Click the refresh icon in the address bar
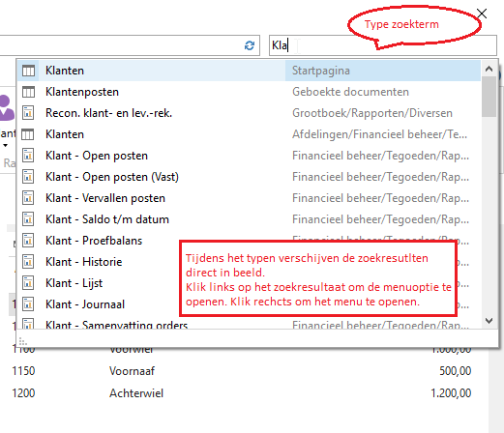 click(x=250, y=45)
